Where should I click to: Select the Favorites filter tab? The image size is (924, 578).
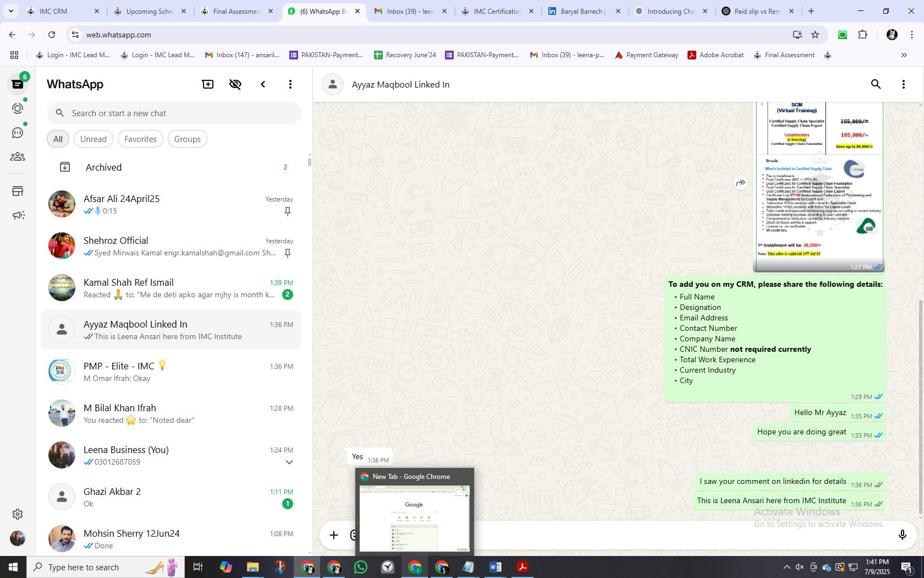(140, 139)
